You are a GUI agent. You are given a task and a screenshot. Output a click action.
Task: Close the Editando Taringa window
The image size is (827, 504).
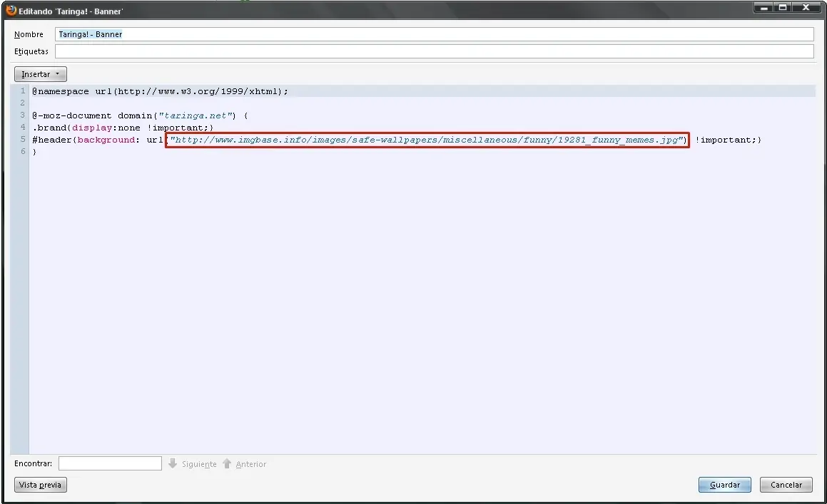[x=806, y=7]
